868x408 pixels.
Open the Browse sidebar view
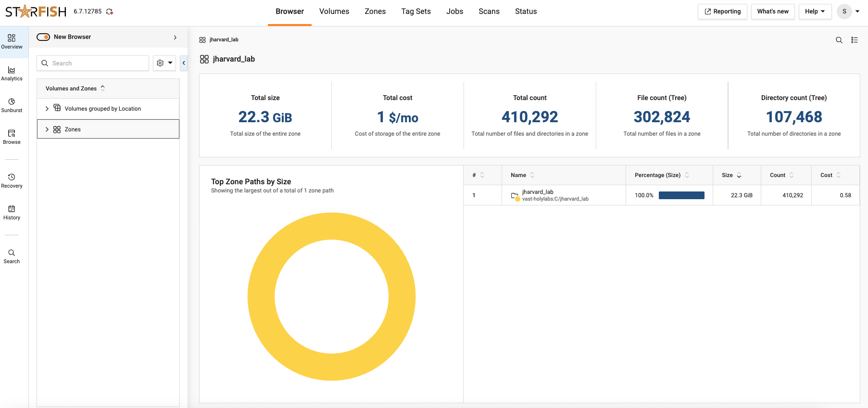[12, 137]
